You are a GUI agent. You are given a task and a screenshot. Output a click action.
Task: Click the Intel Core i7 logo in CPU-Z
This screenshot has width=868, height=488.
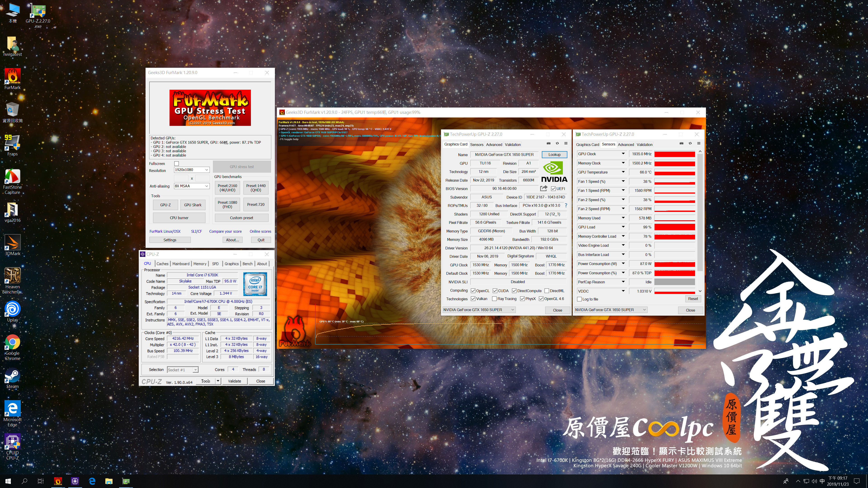click(255, 284)
